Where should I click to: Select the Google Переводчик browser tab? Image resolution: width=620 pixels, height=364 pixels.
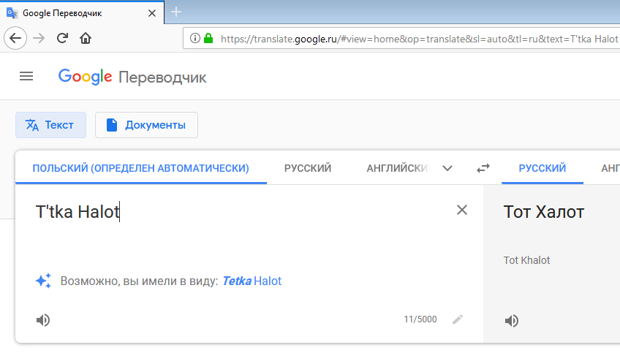coord(82,13)
